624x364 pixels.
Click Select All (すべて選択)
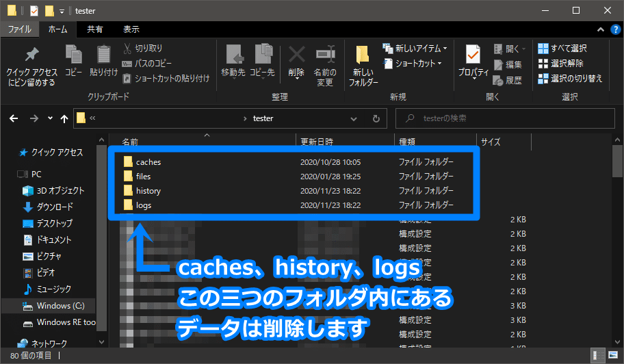tap(562, 48)
